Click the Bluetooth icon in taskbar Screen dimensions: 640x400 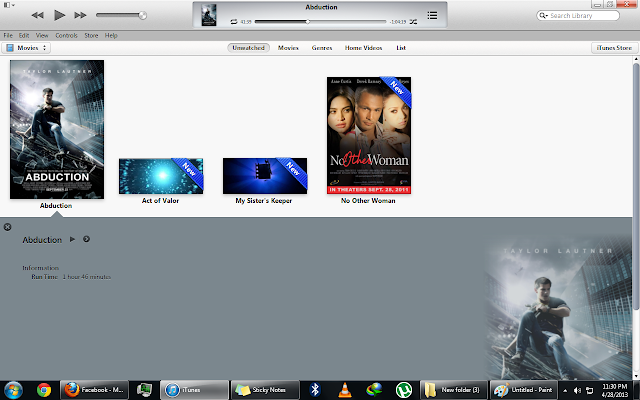click(x=315, y=390)
